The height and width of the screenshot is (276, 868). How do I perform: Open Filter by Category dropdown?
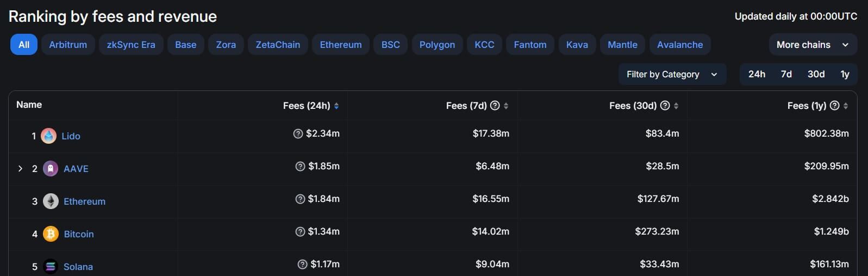pos(672,74)
